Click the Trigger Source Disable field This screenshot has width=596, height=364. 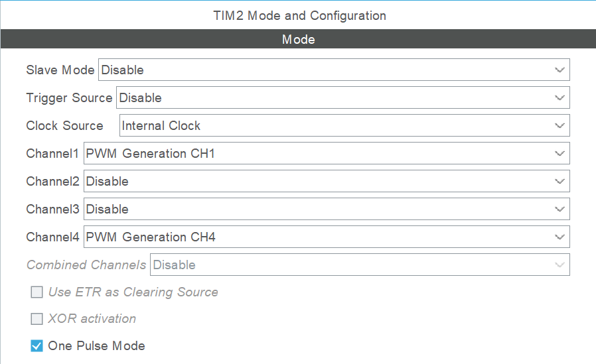(343, 97)
